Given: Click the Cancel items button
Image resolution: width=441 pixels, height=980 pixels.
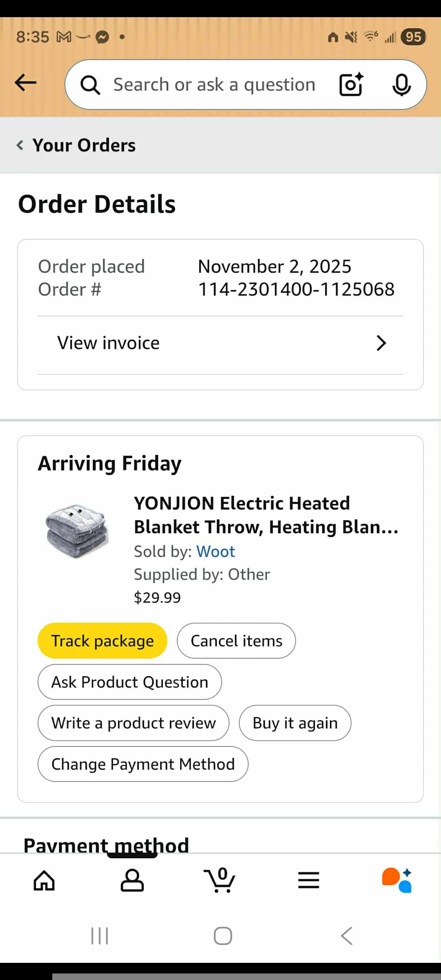Looking at the screenshot, I should point(236,641).
